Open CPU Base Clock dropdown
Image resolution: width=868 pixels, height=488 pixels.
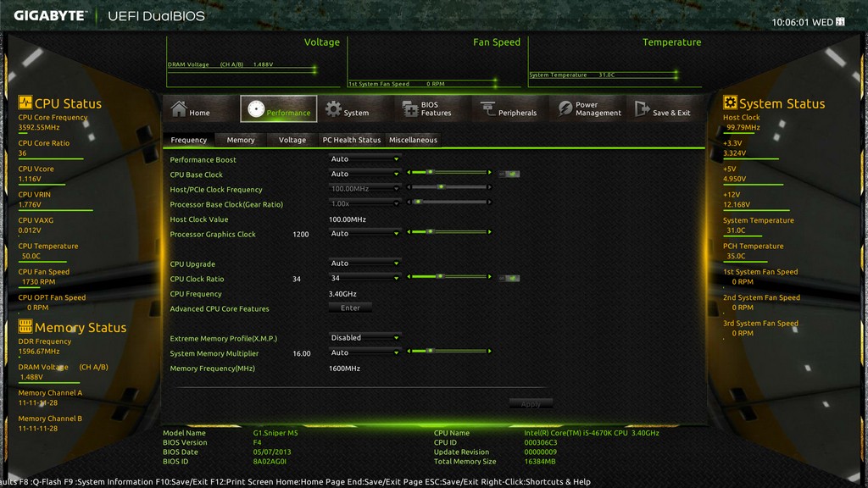(x=364, y=174)
